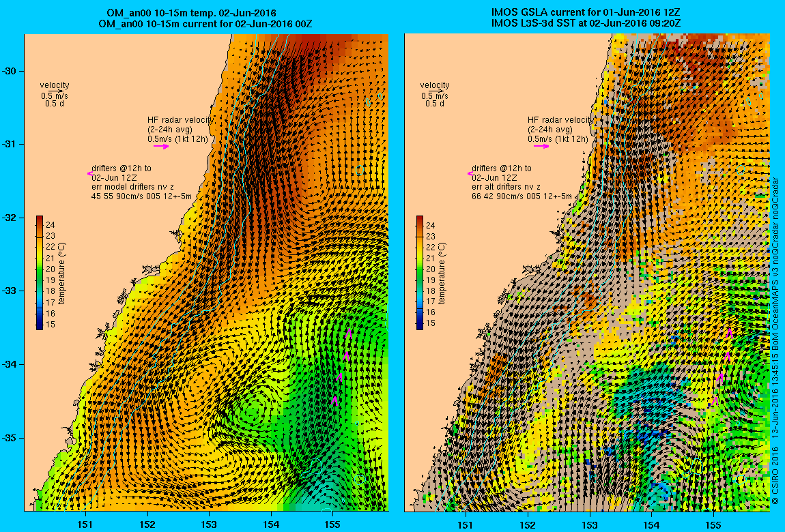Click the black velocity scale arrow in left map
Viewport: 785px width, 532px height.
tap(55, 91)
